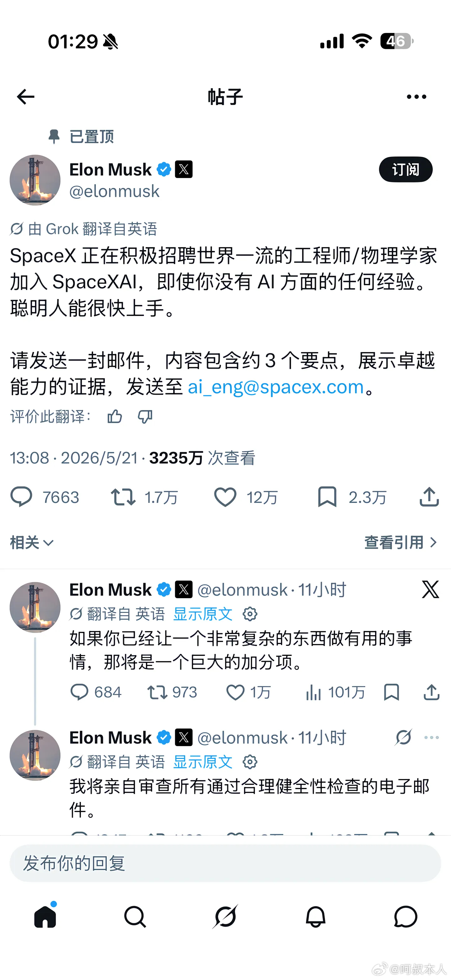Tap the thumbs down translation rating icon
Viewport: 451px width, 980px height.
point(145,417)
